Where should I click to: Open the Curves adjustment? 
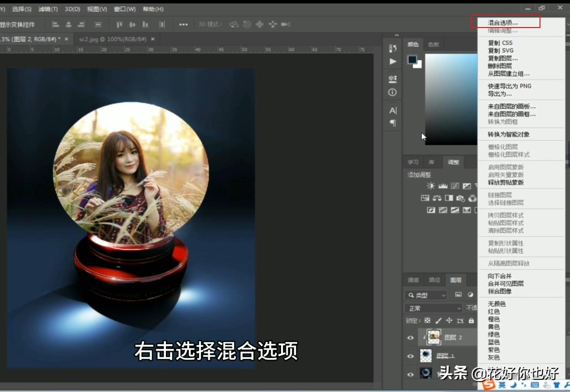click(x=455, y=186)
